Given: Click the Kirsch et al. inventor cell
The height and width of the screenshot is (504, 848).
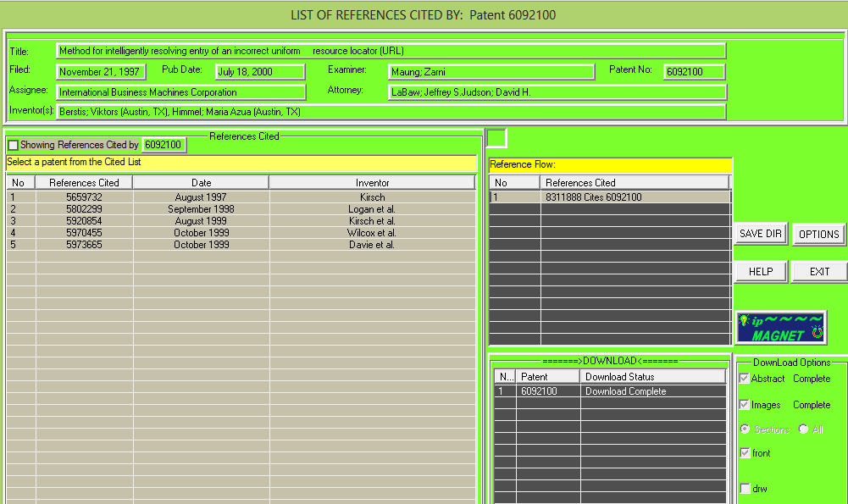Looking at the screenshot, I should 372,221.
